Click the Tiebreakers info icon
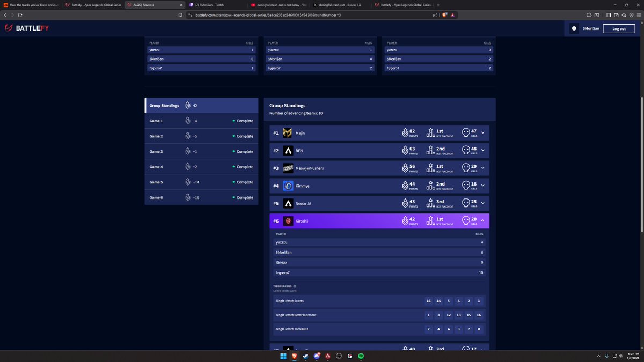 (295, 286)
